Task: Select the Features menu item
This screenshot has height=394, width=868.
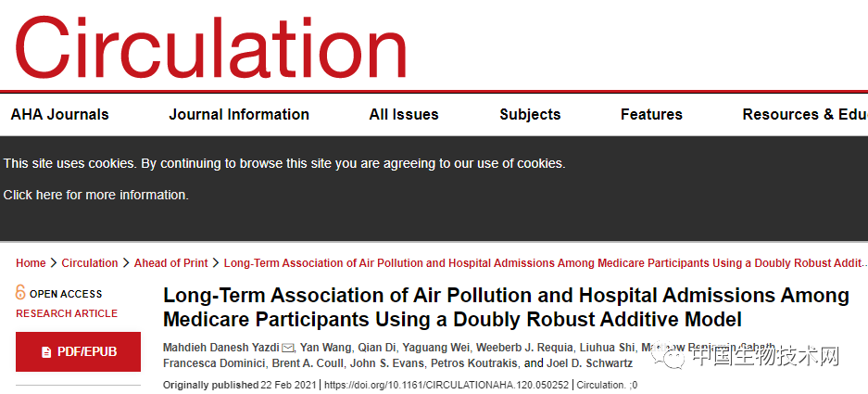Action: tap(651, 115)
